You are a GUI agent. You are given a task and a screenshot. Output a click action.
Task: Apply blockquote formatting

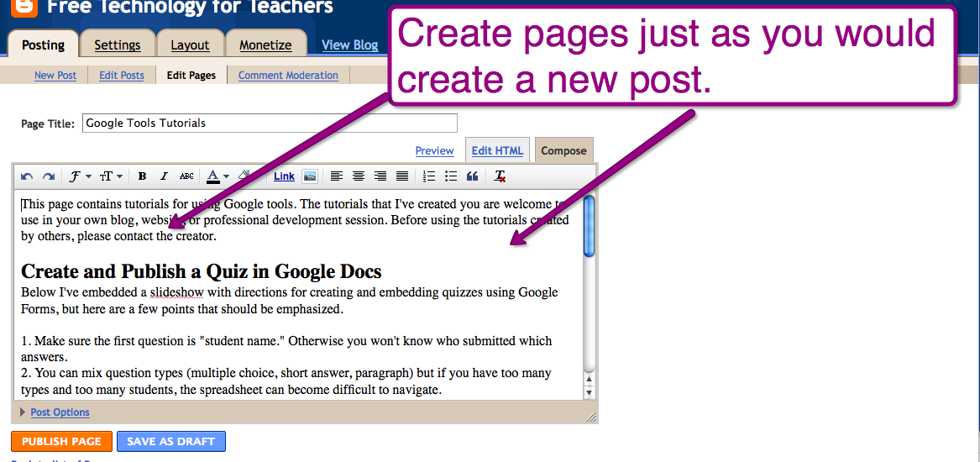473,177
